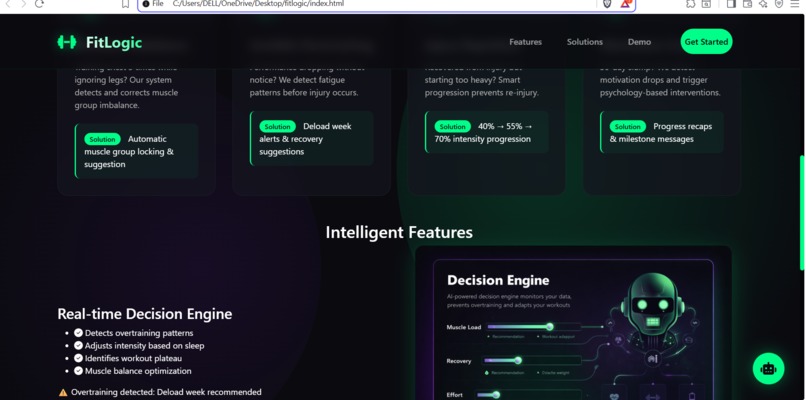Click the text Muscle balance optimization
Image resolution: width=806 pixels, height=400 pixels.
[x=138, y=371]
